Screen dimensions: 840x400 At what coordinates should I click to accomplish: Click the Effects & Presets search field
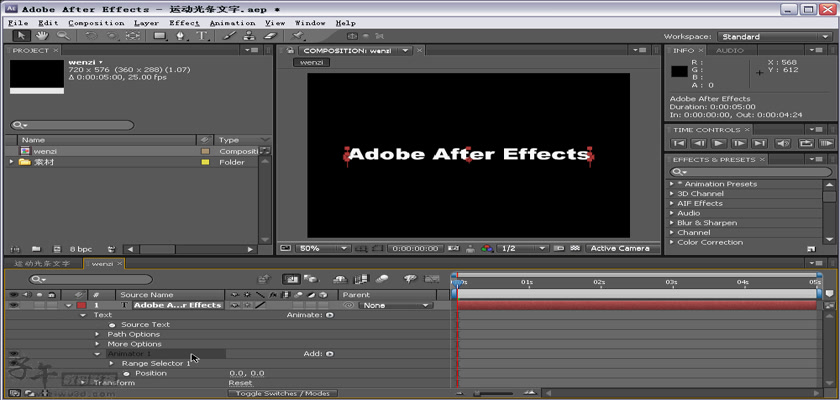[x=751, y=172]
